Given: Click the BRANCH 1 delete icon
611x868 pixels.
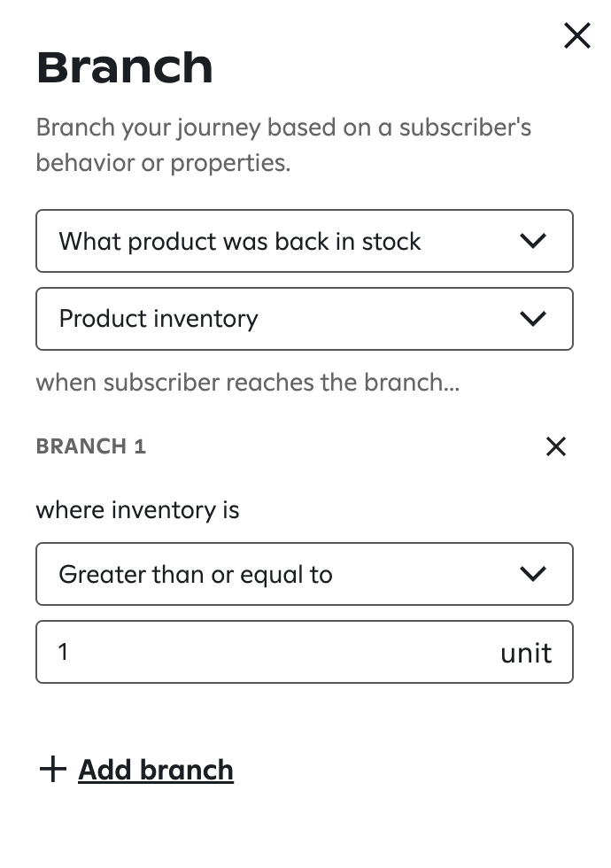Looking at the screenshot, I should pyautogui.click(x=556, y=446).
